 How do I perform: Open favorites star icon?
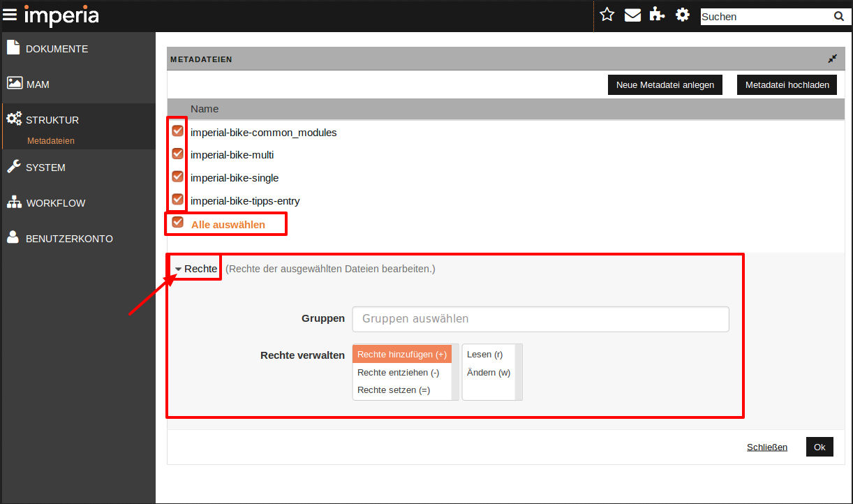click(x=607, y=15)
